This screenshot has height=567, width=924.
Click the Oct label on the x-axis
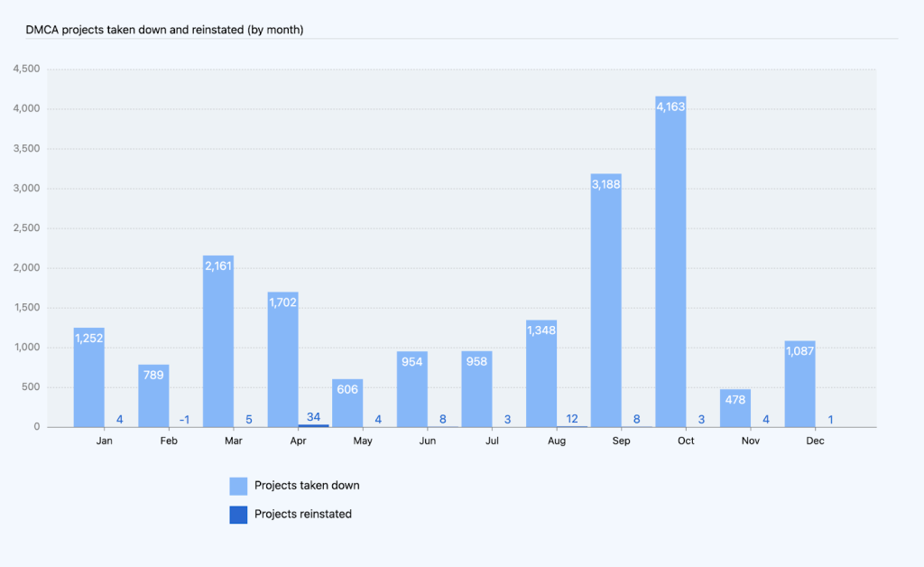pos(686,442)
